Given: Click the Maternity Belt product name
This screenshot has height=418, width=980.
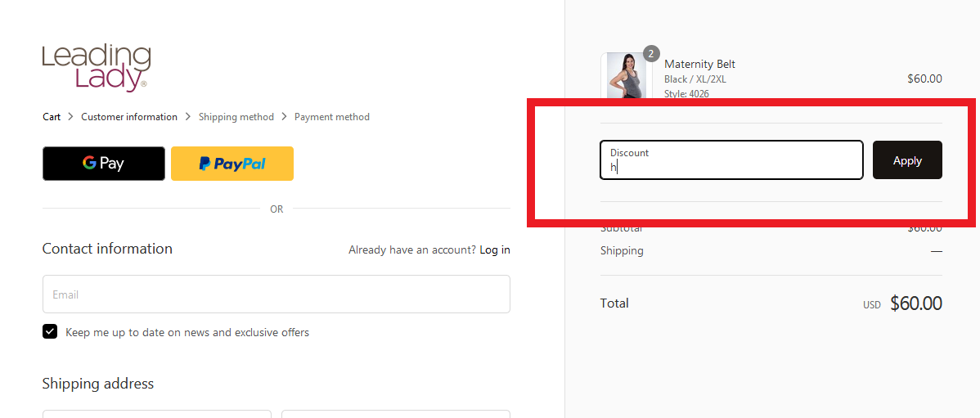Looking at the screenshot, I should [699, 65].
